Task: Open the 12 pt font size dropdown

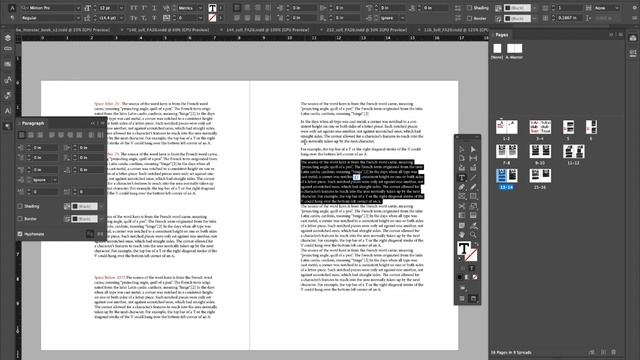Action: click(121, 8)
